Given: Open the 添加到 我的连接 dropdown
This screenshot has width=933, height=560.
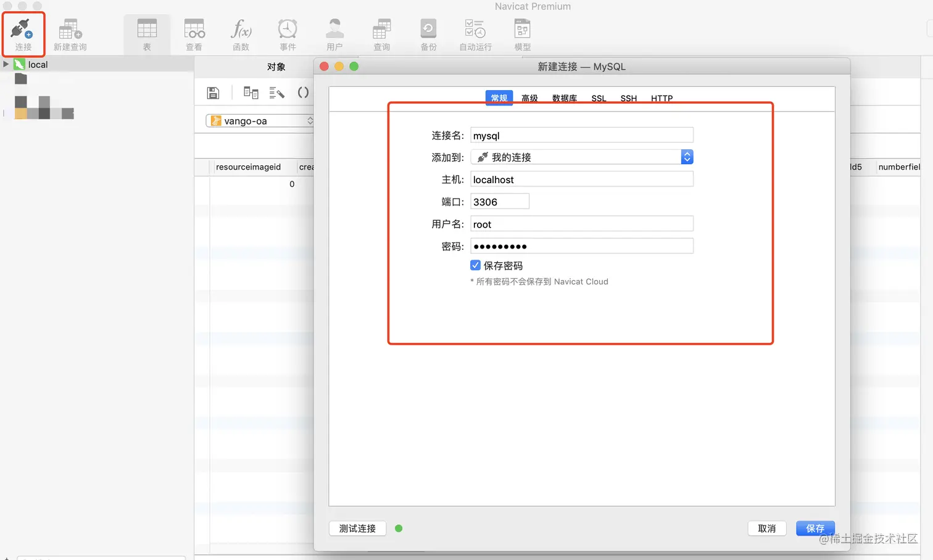Looking at the screenshot, I should point(582,157).
